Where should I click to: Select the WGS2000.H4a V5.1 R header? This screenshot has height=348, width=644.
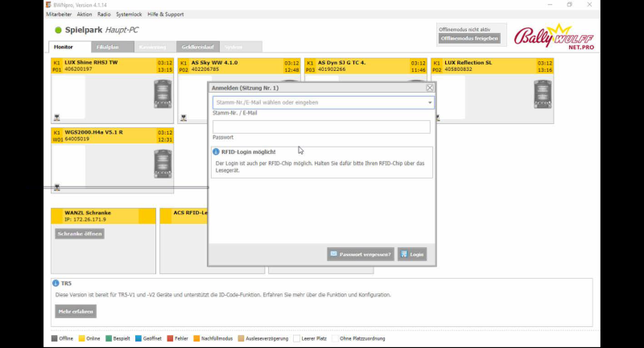[x=112, y=135]
